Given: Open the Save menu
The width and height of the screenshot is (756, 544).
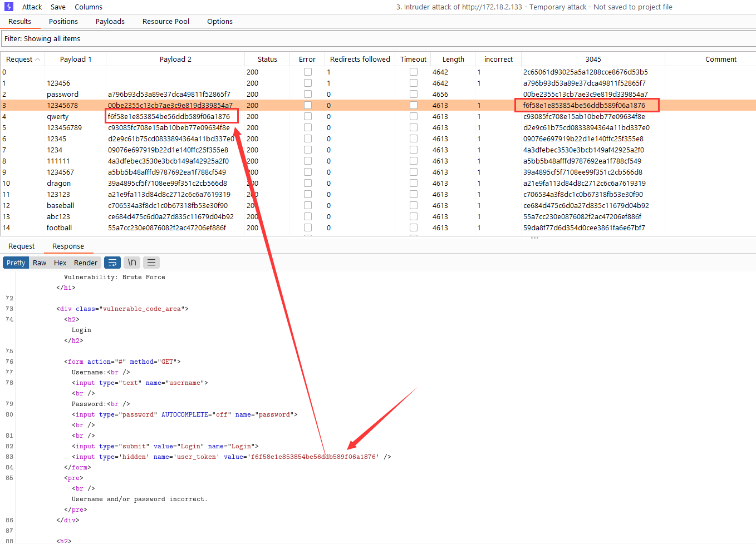Looking at the screenshot, I should tap(58, 7).
